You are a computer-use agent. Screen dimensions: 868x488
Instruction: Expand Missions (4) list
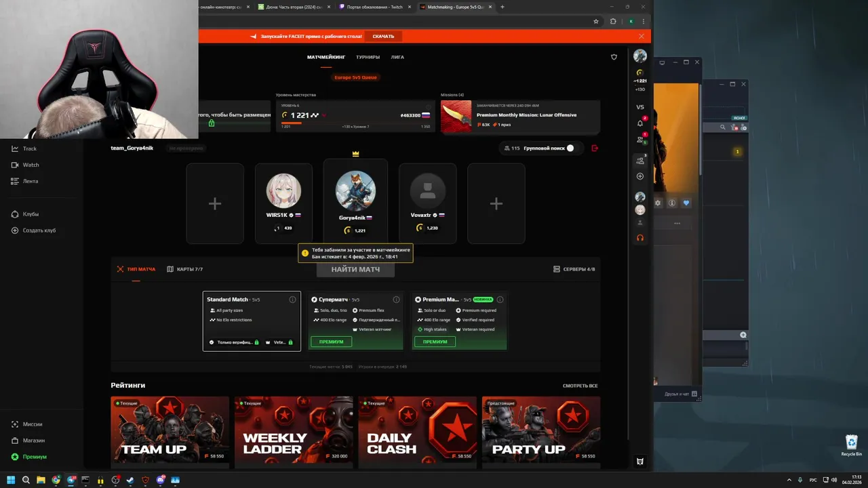click(x=452, y=95)
